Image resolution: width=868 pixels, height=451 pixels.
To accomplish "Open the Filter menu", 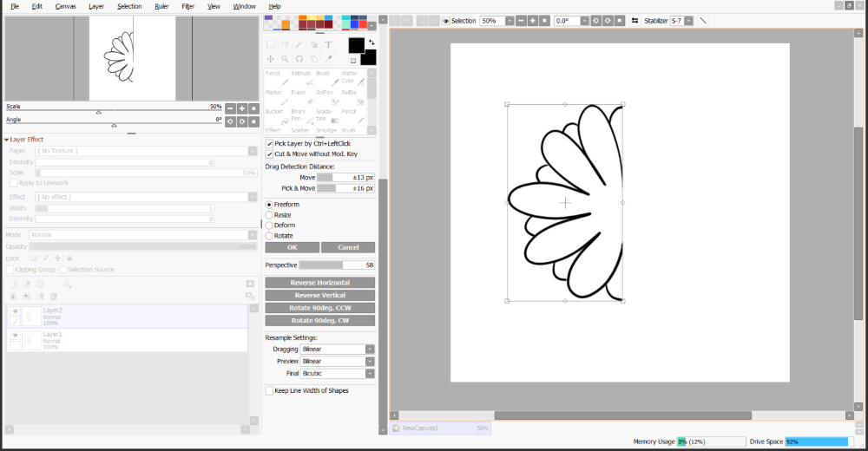I will coord(188,6).
